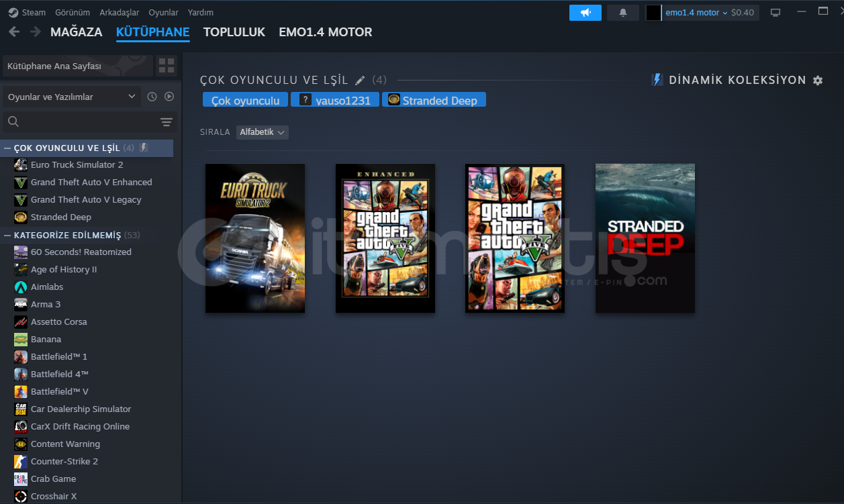Click the Grand Theft Auto V Legacy icon
The height and width of the screenshot is (504, 844).
click(21, 199)
